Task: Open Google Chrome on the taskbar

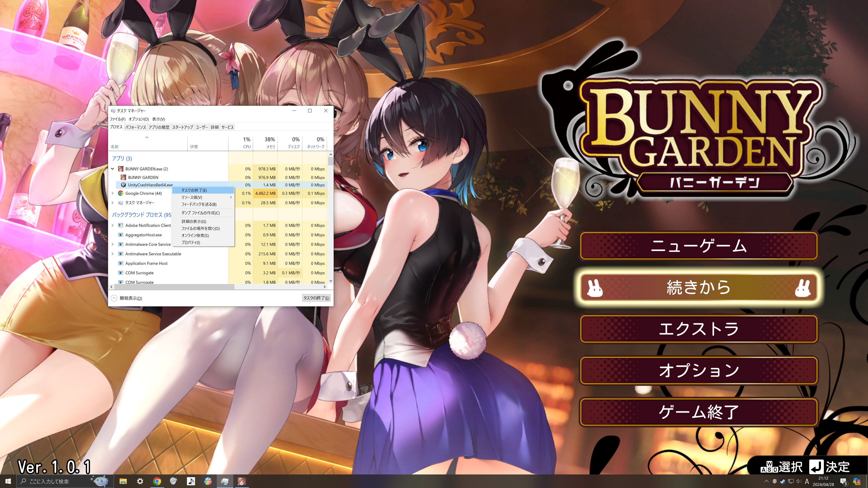Action: coord(157,481)
